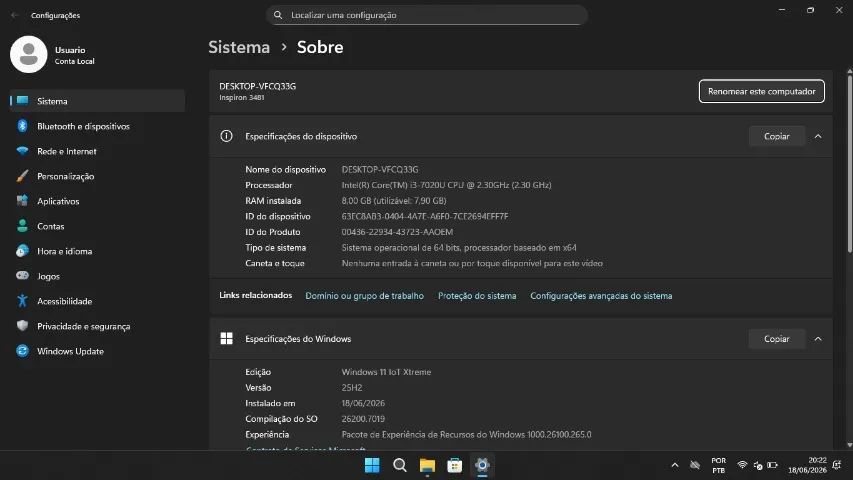Open the Windows Start menu
This screenshot has width=853, height=480.
tap(372, 466)
